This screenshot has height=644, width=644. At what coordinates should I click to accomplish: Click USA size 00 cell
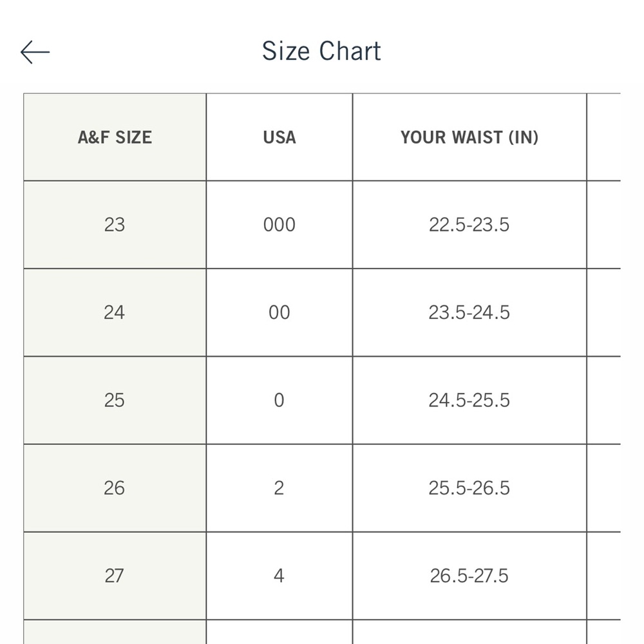point(279,312)
